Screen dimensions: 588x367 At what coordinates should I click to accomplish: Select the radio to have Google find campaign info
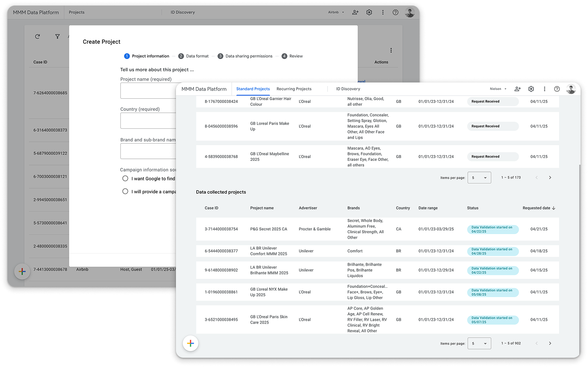125,178
